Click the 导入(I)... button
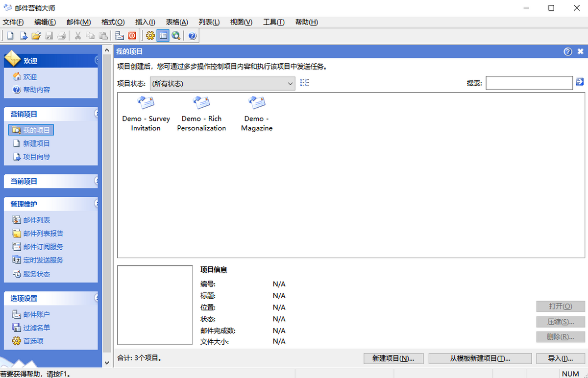This screenshot has width=588, height=378. tap(561, 358)
